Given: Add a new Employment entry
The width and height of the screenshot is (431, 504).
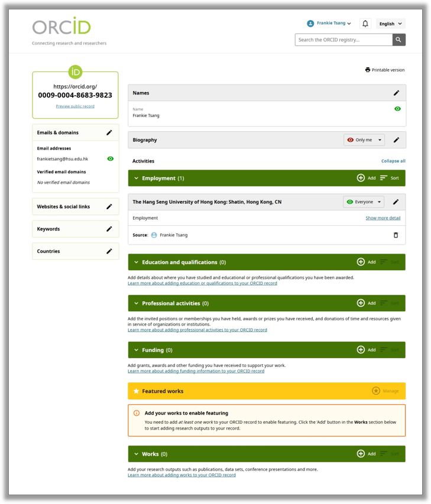Looking at the screenshot, I should (367, 178).
